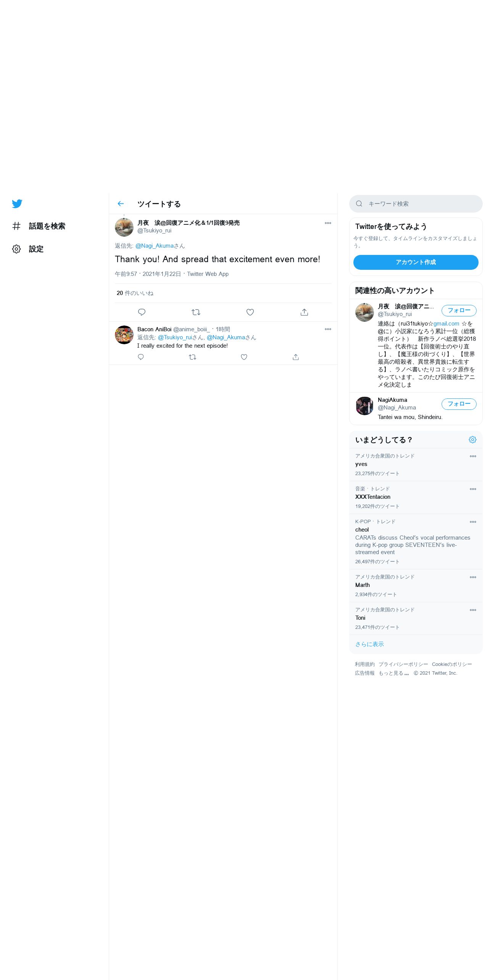The image size is (490, 980).
Task: Like the main tweet with heart icon
Action: coord(250,312)
